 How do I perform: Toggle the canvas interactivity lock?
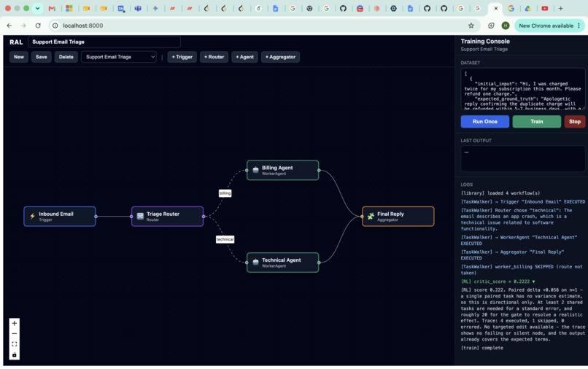[15, 354]
